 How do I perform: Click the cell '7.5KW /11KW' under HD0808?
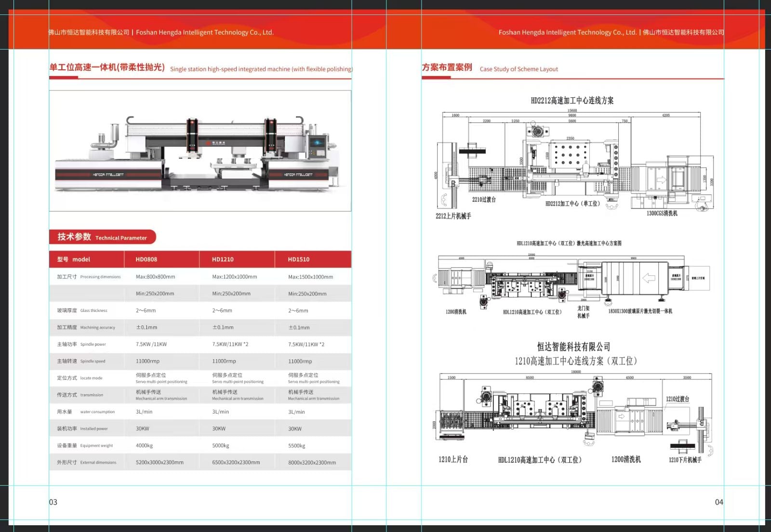click(151, 344)
